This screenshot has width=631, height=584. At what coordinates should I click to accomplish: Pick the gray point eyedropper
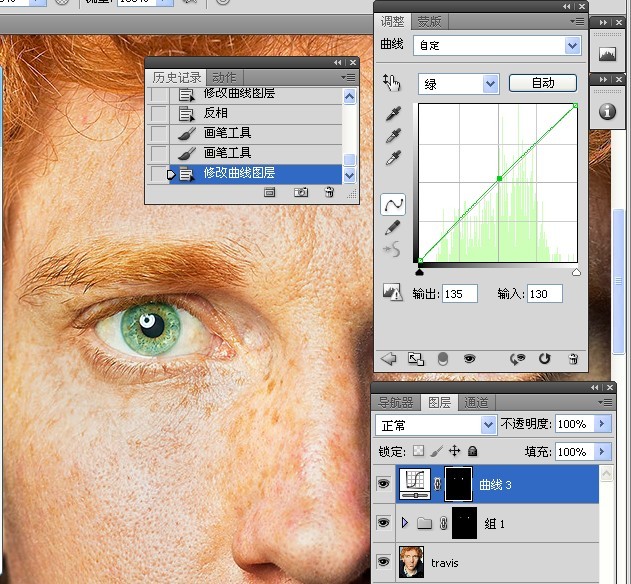pyautogui.click(x=393, y=136)
